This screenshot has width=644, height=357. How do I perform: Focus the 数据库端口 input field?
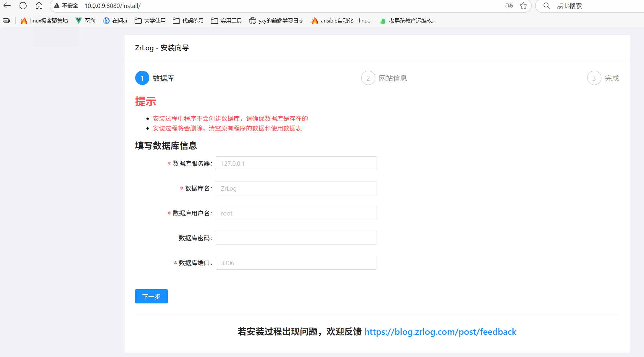[296, 263]
